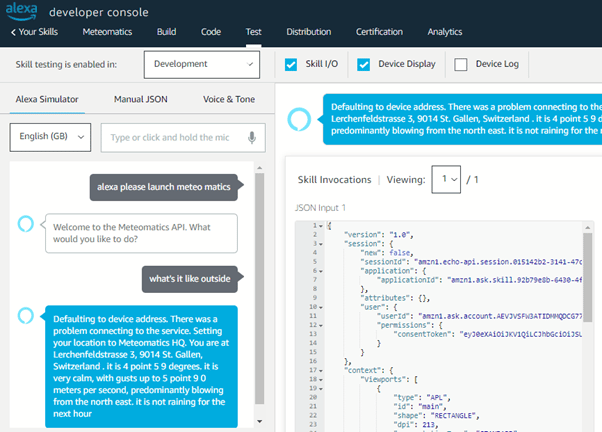The width and height of the screenshot is (602, 432).
Task: Click the utterance text input field
Action: pyautogui.click(x=183, y=137)
